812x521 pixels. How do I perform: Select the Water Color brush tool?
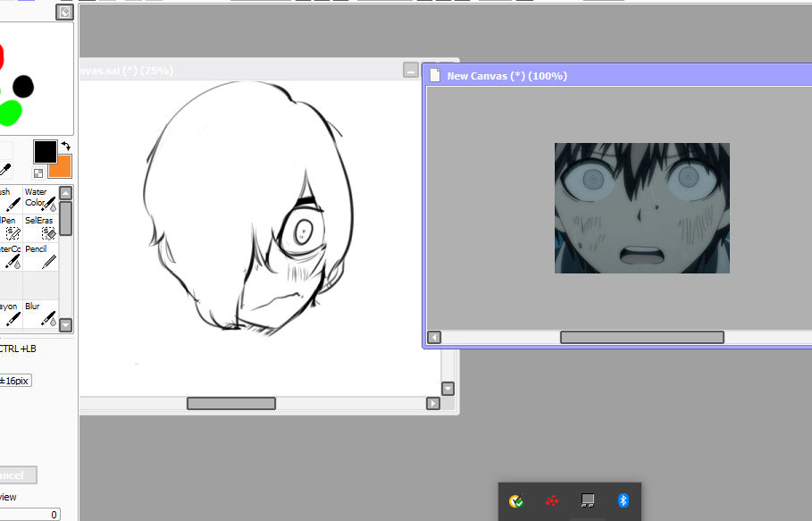point(41,199)
